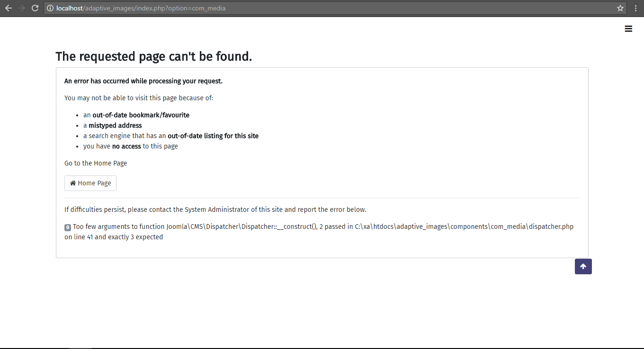Click "you have no access to this page" item
The width and height of the screenshot is (644, 349).
coord(131,146)
